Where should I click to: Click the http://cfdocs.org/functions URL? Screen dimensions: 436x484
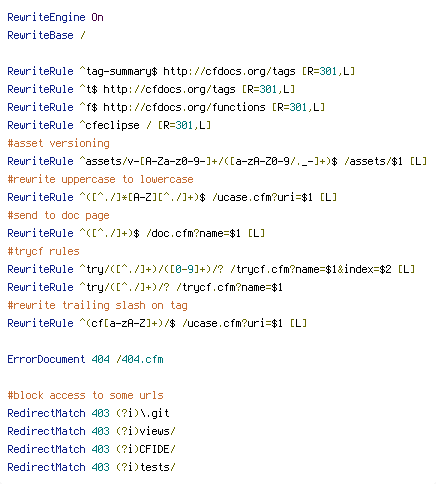coord(184,107)
